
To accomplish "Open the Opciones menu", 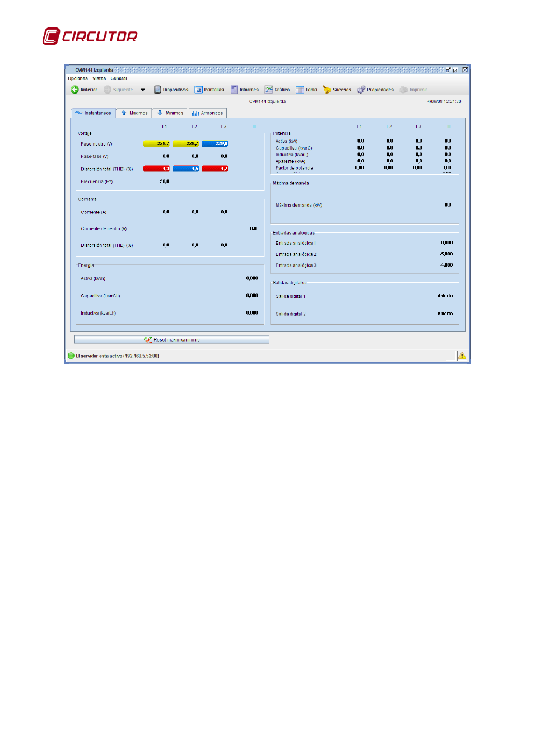I will (78, 78).
